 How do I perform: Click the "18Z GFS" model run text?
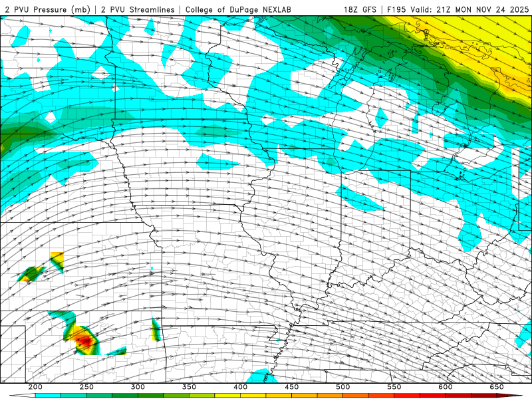pos(360,9)
